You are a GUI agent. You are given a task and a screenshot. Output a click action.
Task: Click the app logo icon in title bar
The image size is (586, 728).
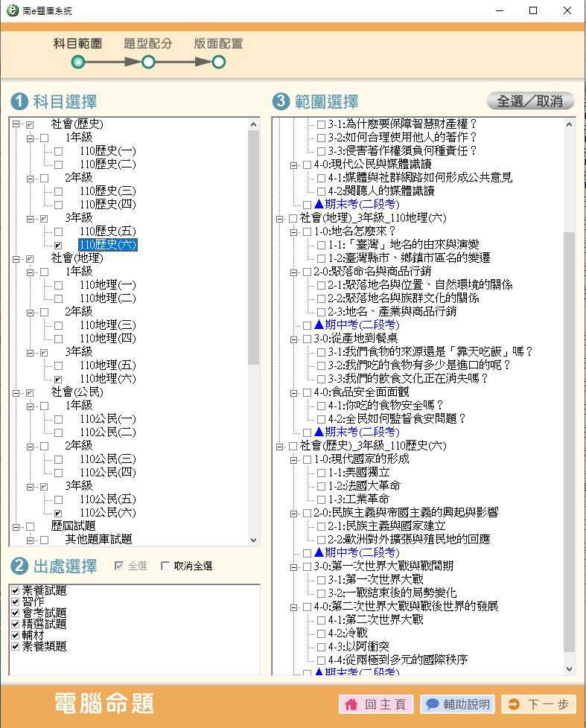tap(13, 10)
